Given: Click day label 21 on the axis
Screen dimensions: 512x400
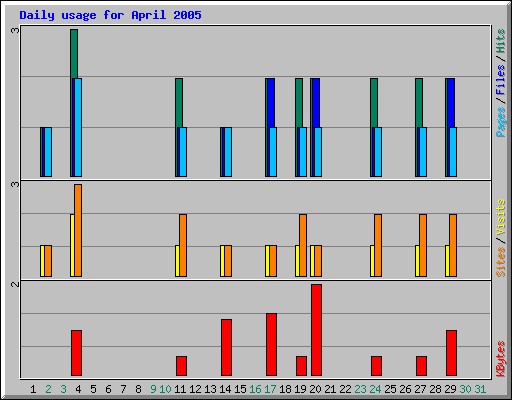Looking at the screenshot, I should coord(330,389).
